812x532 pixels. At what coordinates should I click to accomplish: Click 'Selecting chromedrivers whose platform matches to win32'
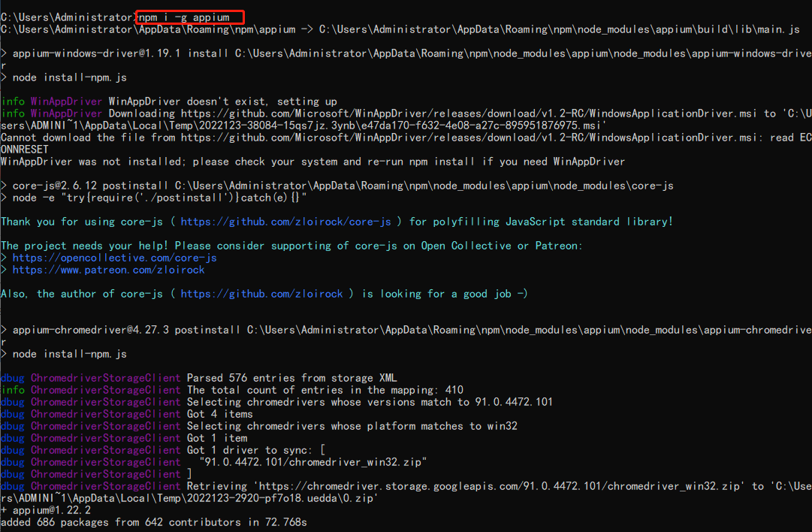352,426
